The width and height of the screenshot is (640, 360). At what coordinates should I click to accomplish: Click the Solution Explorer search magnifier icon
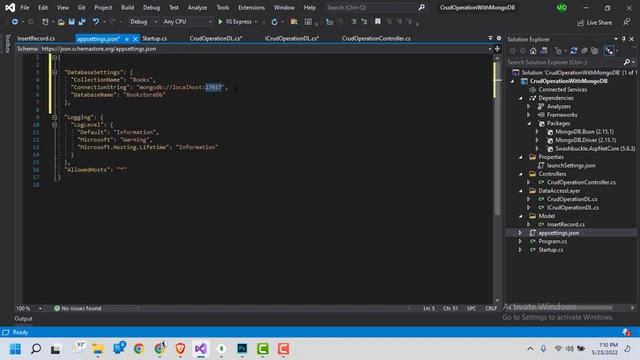coord(627,62)
